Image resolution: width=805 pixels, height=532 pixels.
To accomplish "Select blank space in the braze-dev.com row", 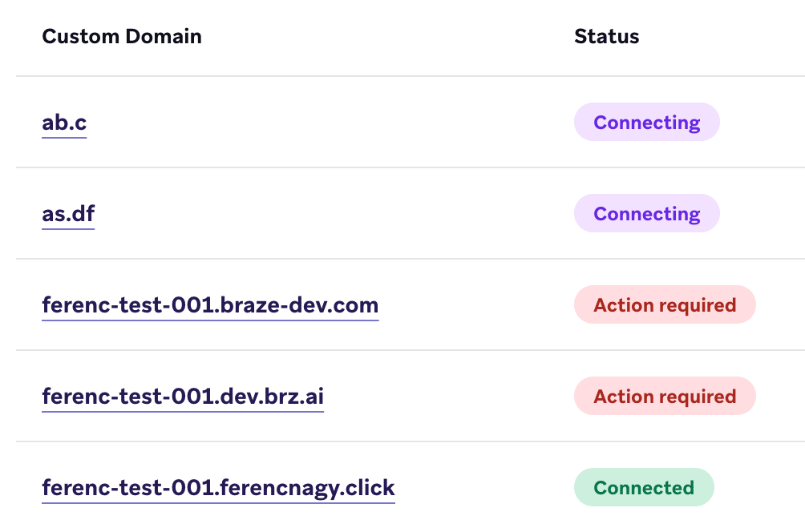I will click(473, 305).
